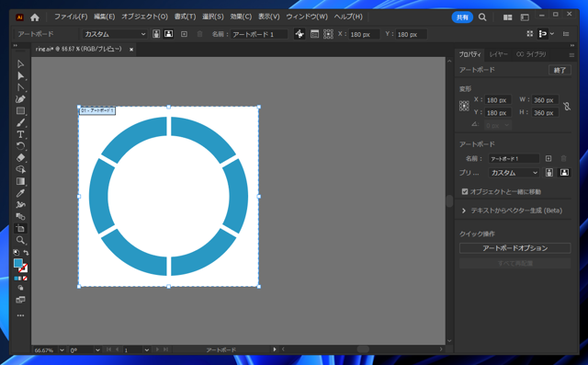
Task: Open status bar display popup arrow
Action: pos(275,349)
